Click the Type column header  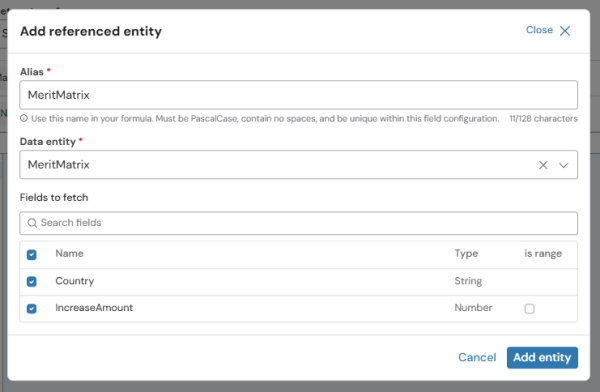(x=466, y=253)
